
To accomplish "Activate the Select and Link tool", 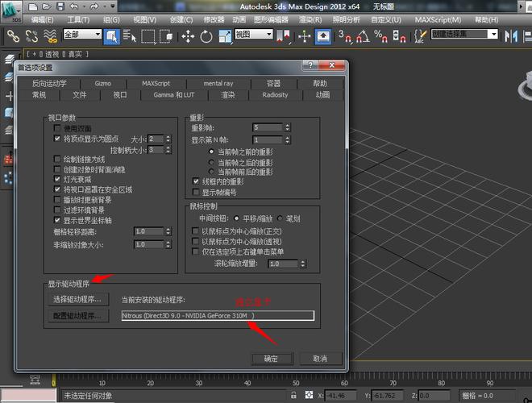I will (x=13, y=36).
